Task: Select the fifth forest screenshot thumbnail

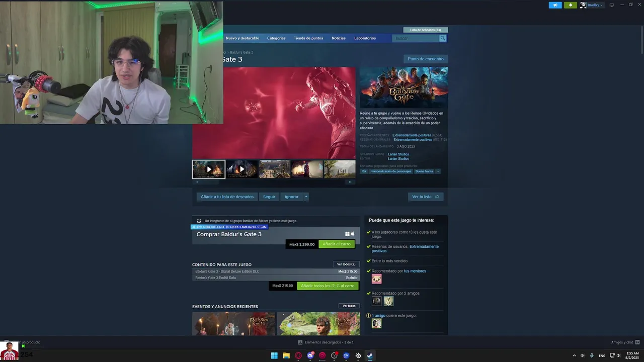Action: pos(340,169)
